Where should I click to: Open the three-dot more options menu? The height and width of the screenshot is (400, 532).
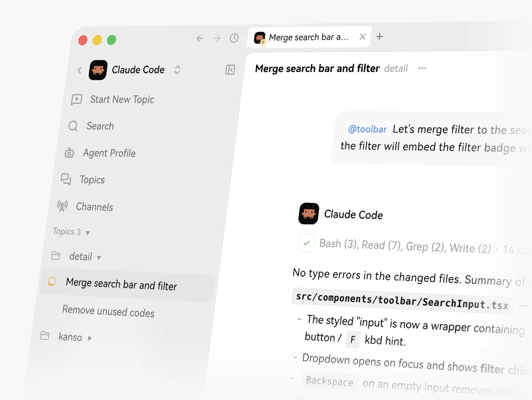422,68
